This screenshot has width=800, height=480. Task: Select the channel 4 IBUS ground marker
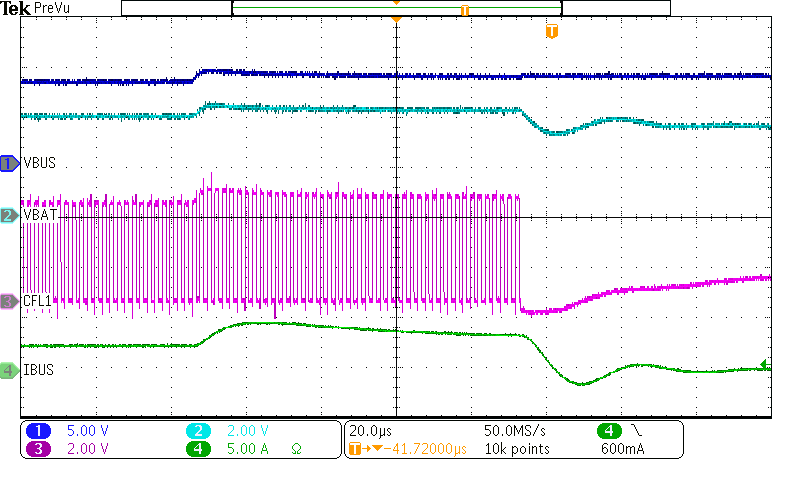[9, 370]
